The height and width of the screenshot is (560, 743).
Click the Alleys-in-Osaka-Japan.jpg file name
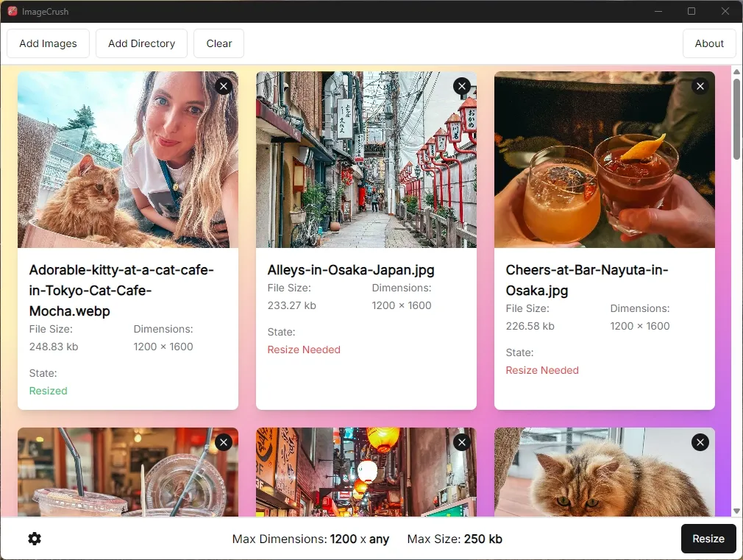(x=351, y=270)
